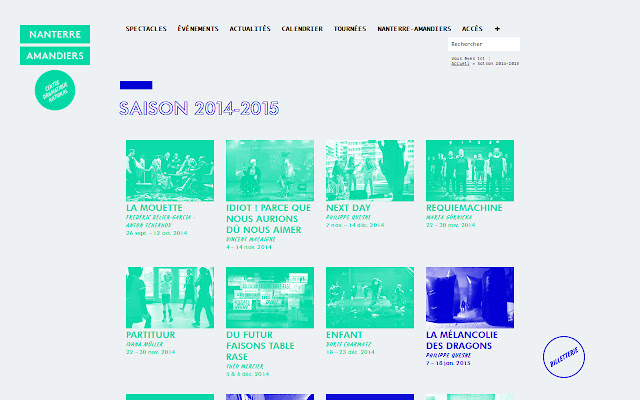Open the Partituur show image
The width and height of the screenshot is (640, 400).
[170, 298]
